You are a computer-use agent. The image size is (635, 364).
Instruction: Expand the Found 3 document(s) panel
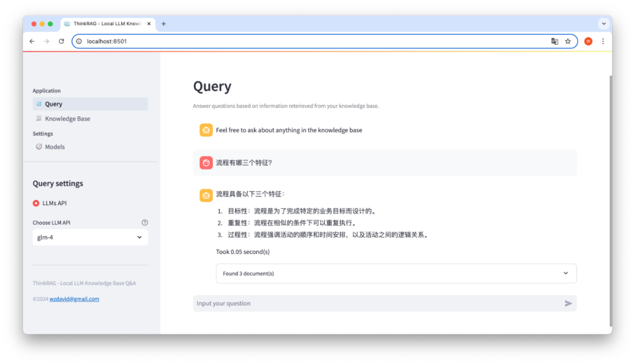tap(565, 273)
